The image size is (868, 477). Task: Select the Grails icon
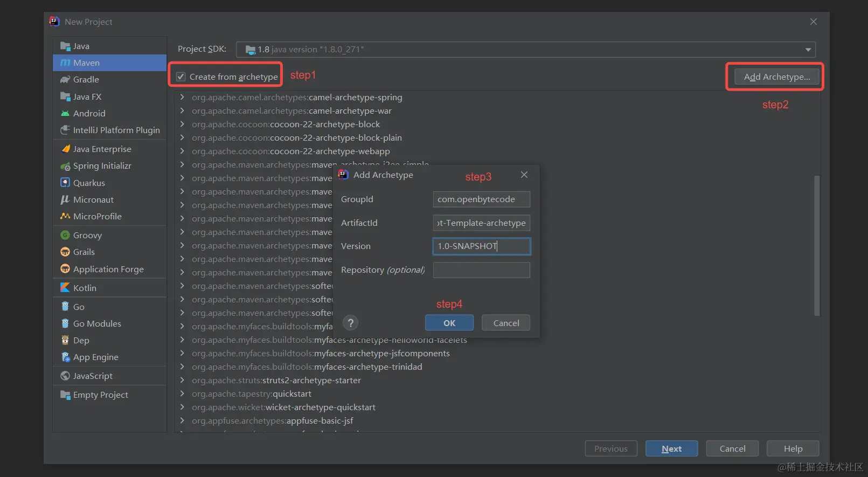coord(65,252)
